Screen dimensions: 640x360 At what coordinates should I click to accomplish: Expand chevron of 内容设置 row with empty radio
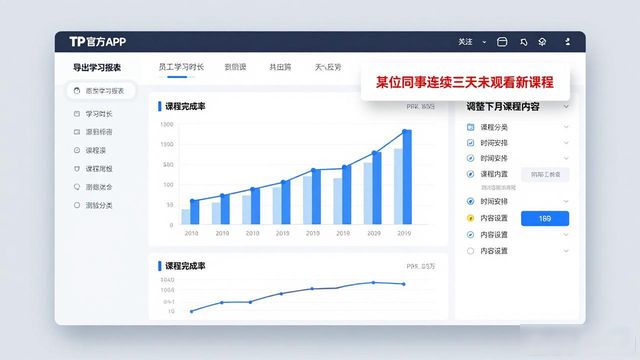[566, 251]
